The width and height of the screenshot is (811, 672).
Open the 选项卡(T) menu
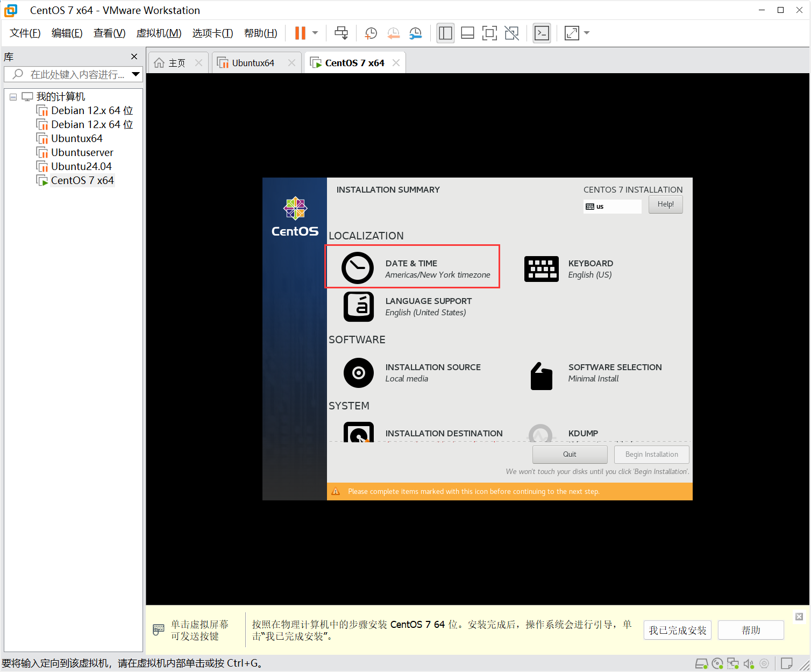pyautogui.click(x=213, y=33)
